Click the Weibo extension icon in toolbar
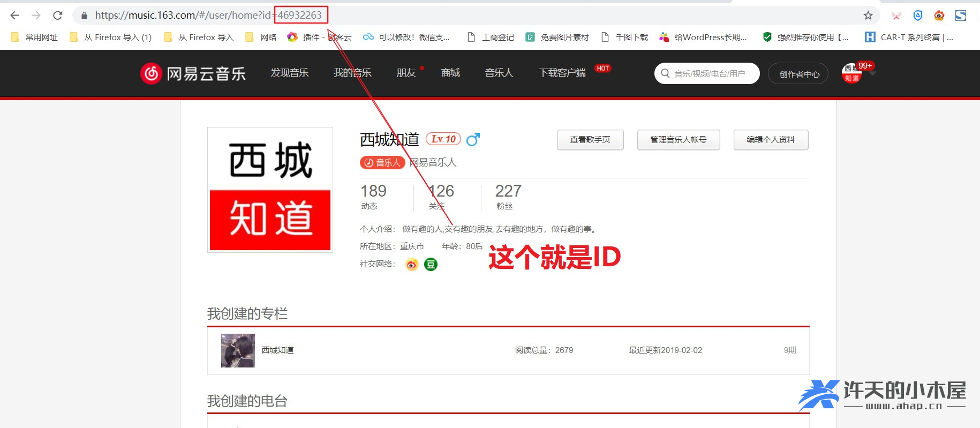The width and height of the screenshot is (980, 428). point(939,16)
